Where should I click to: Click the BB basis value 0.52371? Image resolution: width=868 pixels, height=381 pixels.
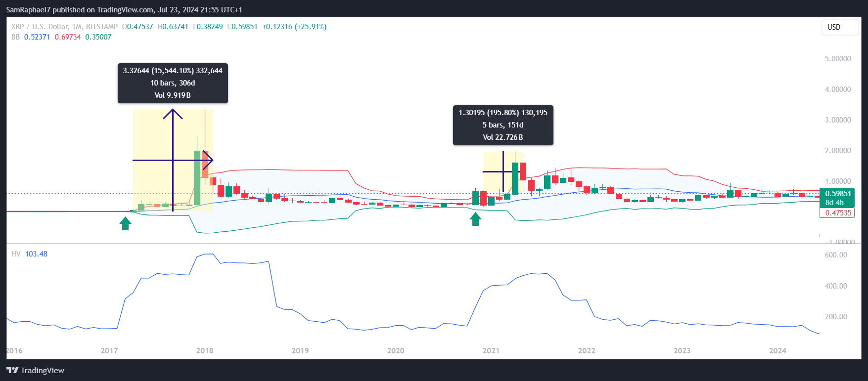[37, 37]
